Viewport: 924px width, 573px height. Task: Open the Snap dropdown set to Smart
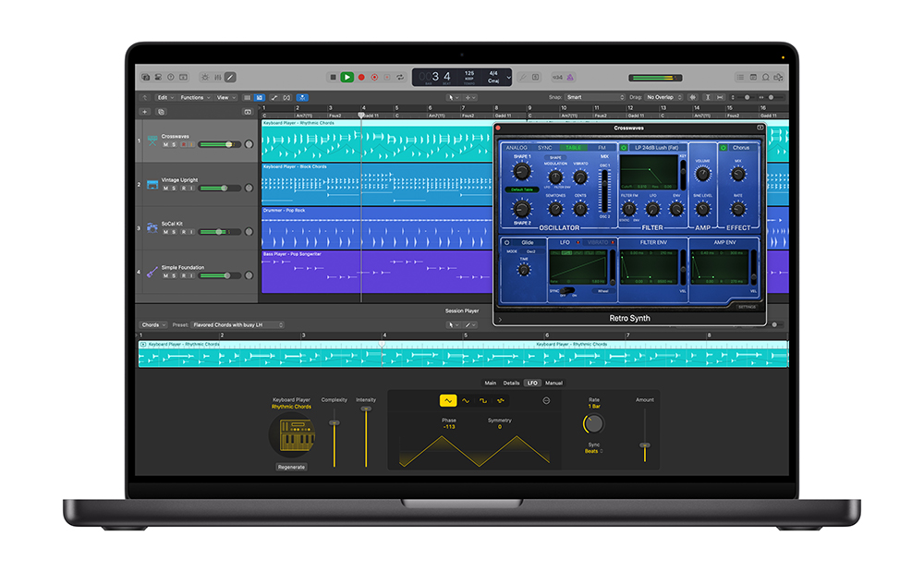click(594, 97)
